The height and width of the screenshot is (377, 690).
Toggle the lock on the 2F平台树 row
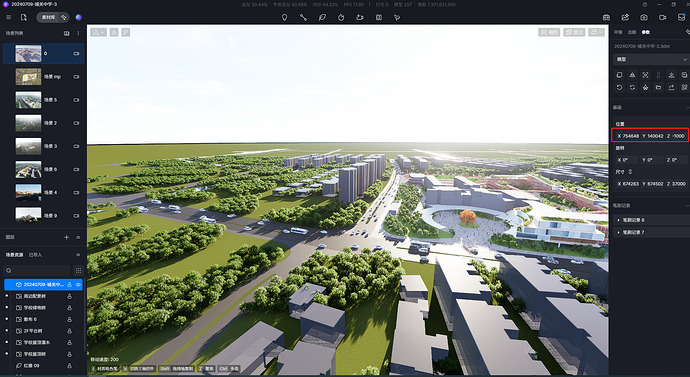[x=70, y=331]
